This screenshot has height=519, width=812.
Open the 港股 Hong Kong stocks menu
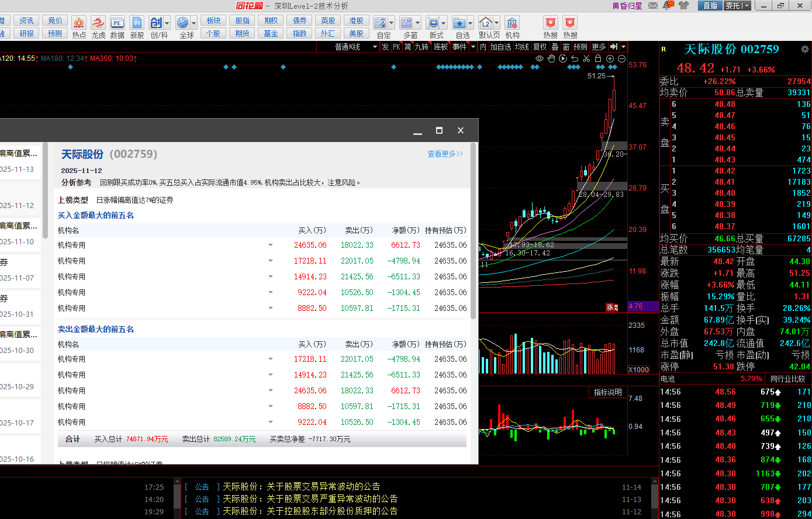tap(357, 20)
